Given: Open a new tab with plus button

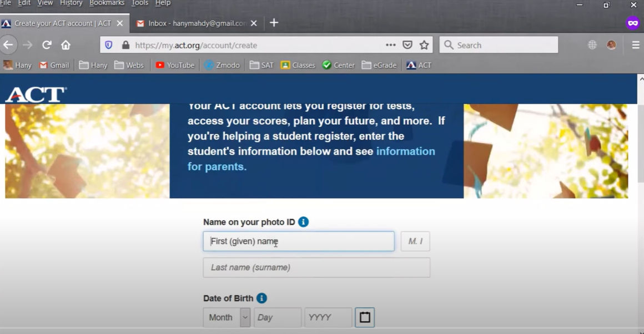Looking at the screenshot, I should (x=274, y=23).
